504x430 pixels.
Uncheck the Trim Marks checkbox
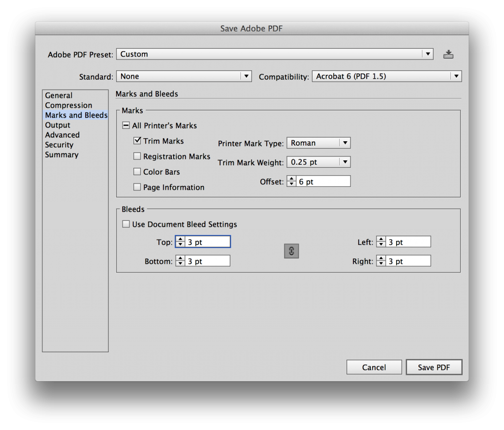[137, 140]
